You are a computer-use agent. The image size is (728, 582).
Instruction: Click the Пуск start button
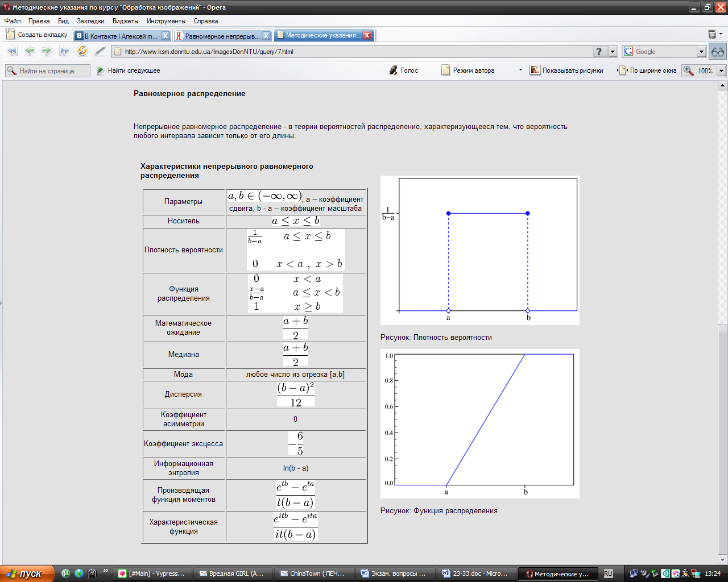coord(27,573)
